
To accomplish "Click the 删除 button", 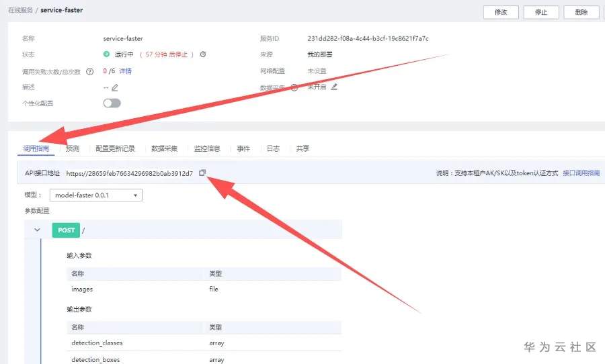I will [581, 12].
